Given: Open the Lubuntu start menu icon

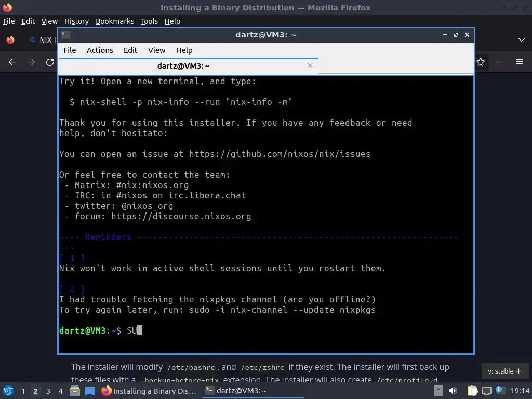Looking at the screenshot, I should pyautogui.click(x=8, y=391).
